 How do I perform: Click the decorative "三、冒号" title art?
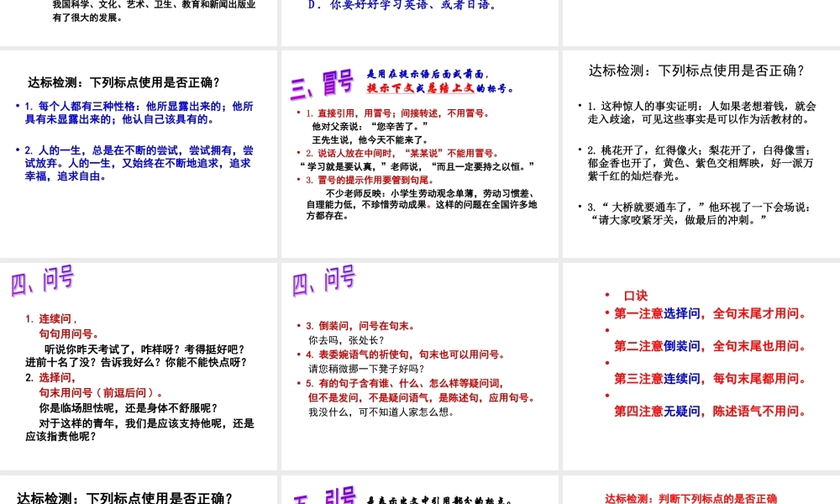coord(320,79)
